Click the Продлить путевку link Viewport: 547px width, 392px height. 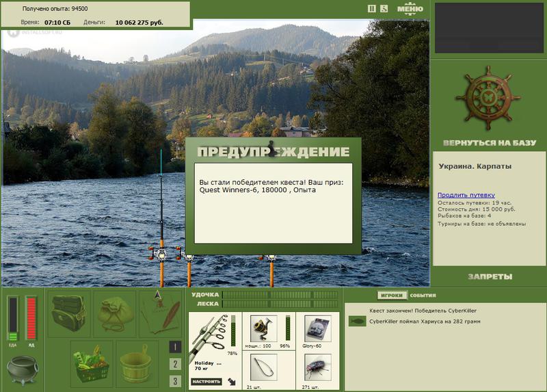pos(466,195)
